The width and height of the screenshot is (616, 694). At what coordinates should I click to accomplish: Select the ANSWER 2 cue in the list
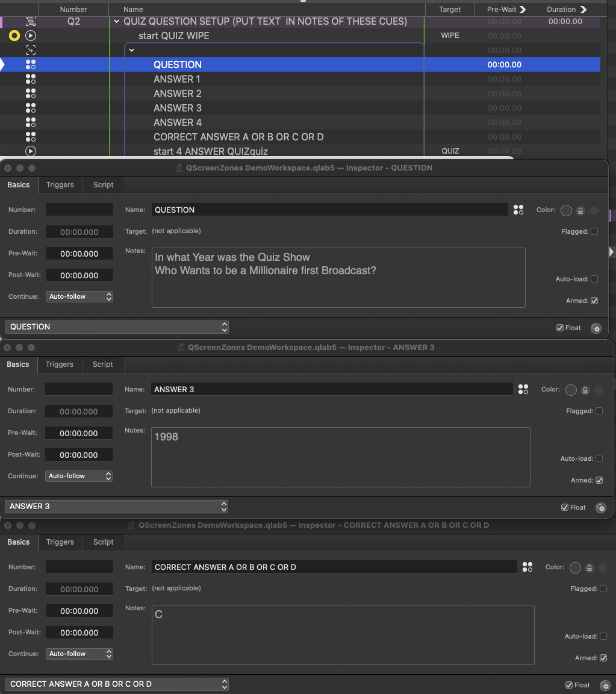178,93
